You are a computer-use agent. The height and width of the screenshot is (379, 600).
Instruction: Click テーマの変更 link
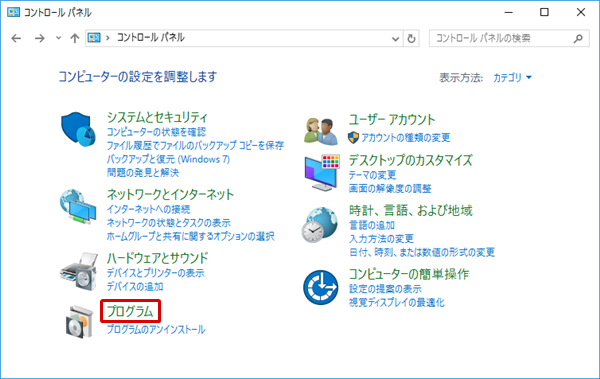pyautogui.click(x=372, y=175)
